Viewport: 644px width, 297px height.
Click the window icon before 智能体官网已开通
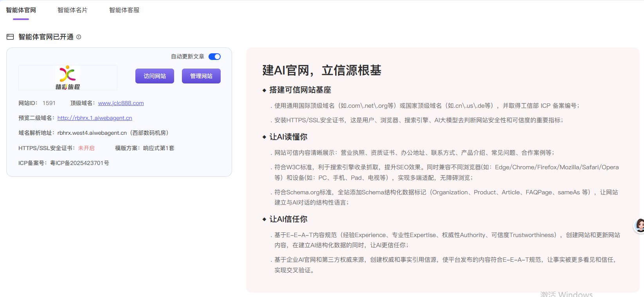10,37
